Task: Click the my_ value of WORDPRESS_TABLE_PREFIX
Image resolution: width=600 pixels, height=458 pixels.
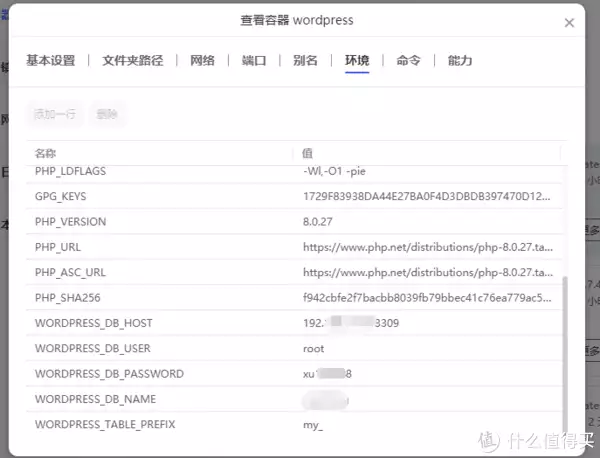Action: point(313,425)
